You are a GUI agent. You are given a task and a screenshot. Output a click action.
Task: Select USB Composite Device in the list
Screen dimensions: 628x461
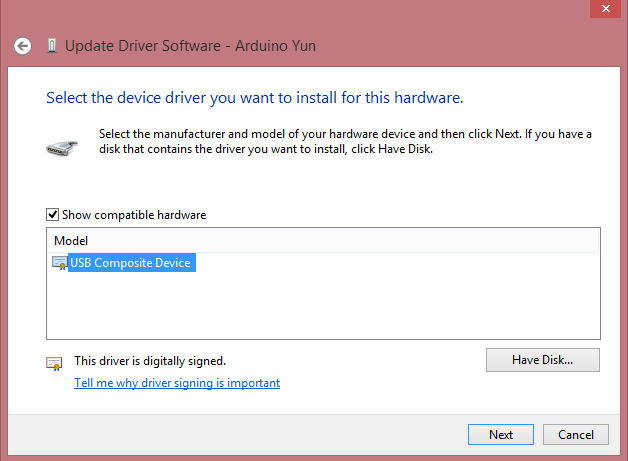[x=130, y=263]
